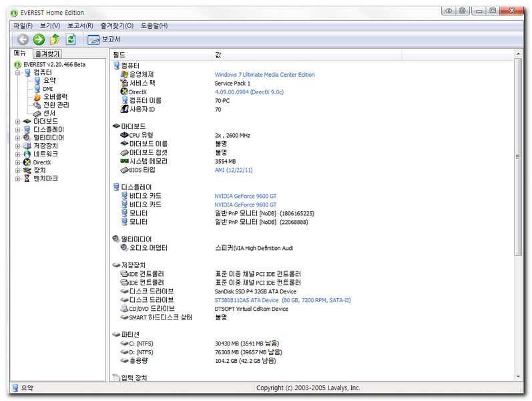
Task: Click the green Forward arrow toolbar icon
Action: tap(39, 39)
